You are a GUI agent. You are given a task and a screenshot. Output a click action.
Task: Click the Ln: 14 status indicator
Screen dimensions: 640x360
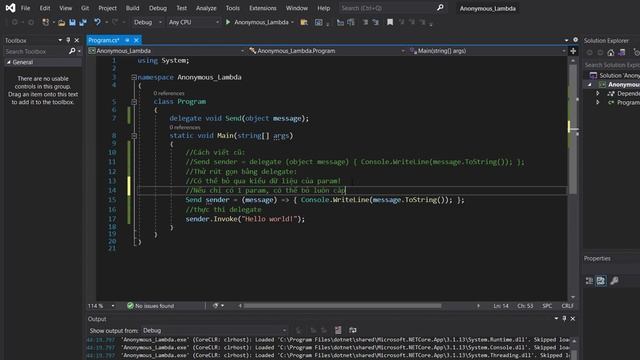501,306
